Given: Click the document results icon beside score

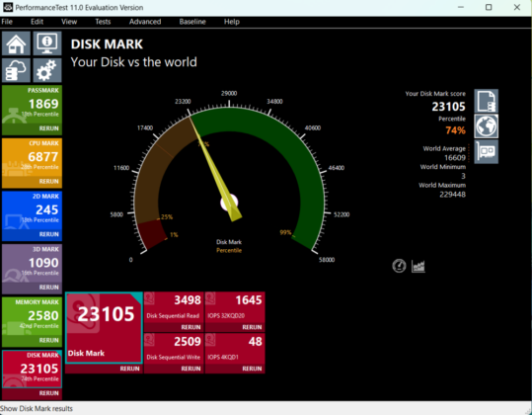Looking at the screenshot, I should click(486, 101).
